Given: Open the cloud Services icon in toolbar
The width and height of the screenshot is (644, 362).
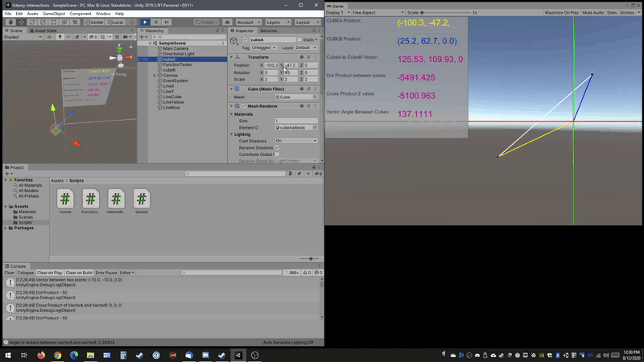Looking at the screenshot, I should coord(227,23).
